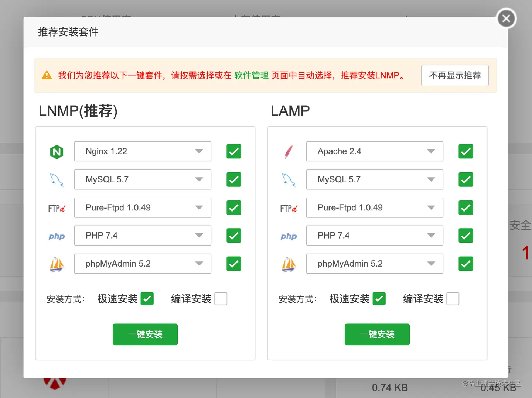Click the phpMyAdmin sailboat icon under LAMP
Viewport: 532px width, 398px height.
pyautogui.click(x=289, y=264)
